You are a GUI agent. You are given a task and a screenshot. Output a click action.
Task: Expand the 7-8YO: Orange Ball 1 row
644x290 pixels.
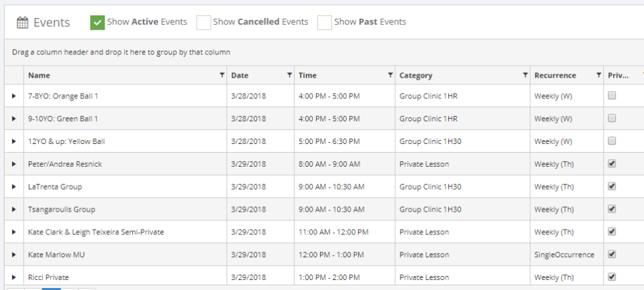tap(14, 96)
